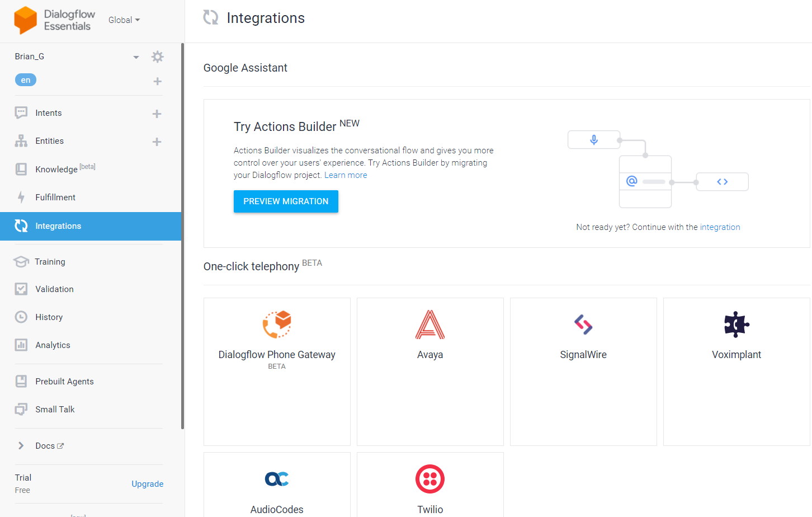Click the Upgrade link
The image size is (812, 517).
pos(148,484)
